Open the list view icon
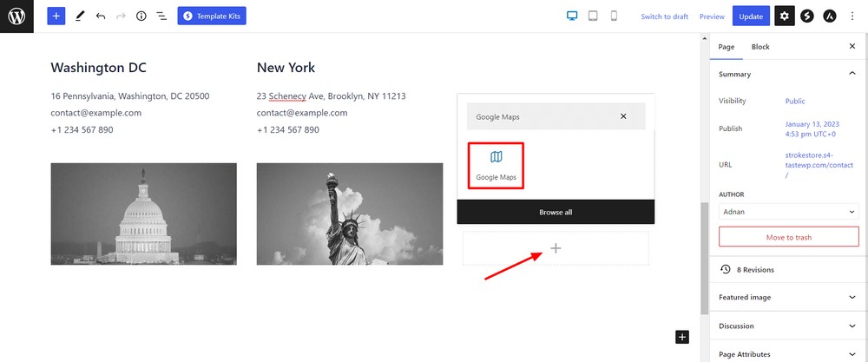868x362 pixels. [x=161, y=16]
